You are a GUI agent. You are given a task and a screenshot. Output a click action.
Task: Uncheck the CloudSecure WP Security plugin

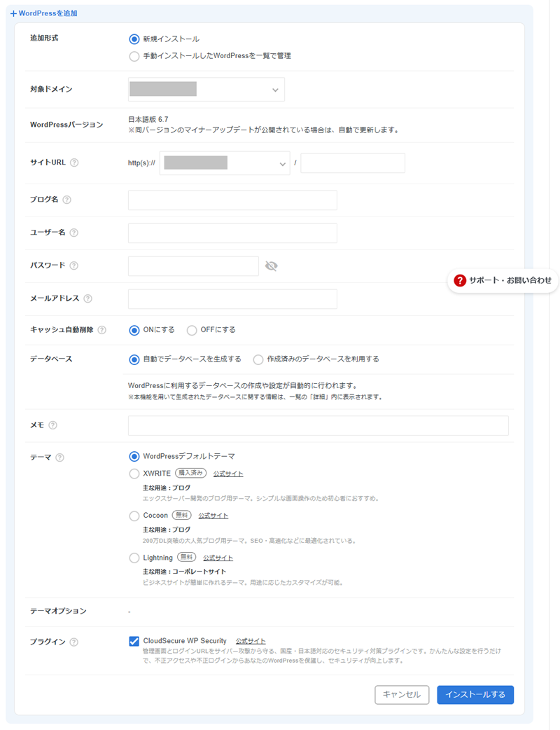(134, 641)
